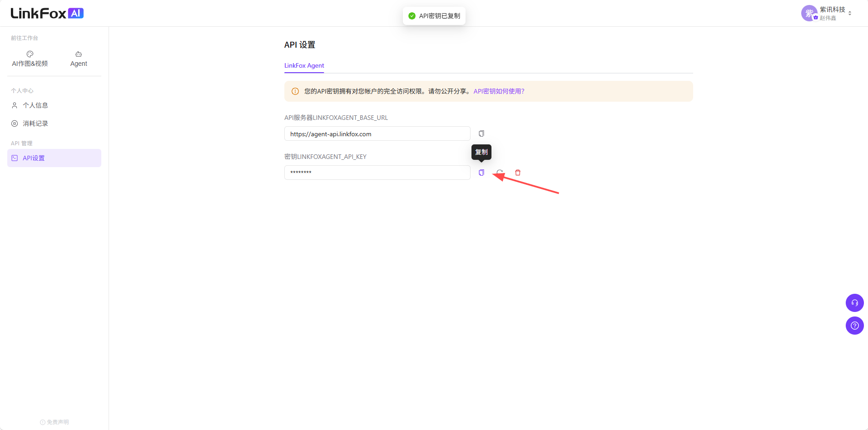The width and height of the screenshot is (868, 430).
Task: Open 消耗记录 page
Action: tap(54, 124)
